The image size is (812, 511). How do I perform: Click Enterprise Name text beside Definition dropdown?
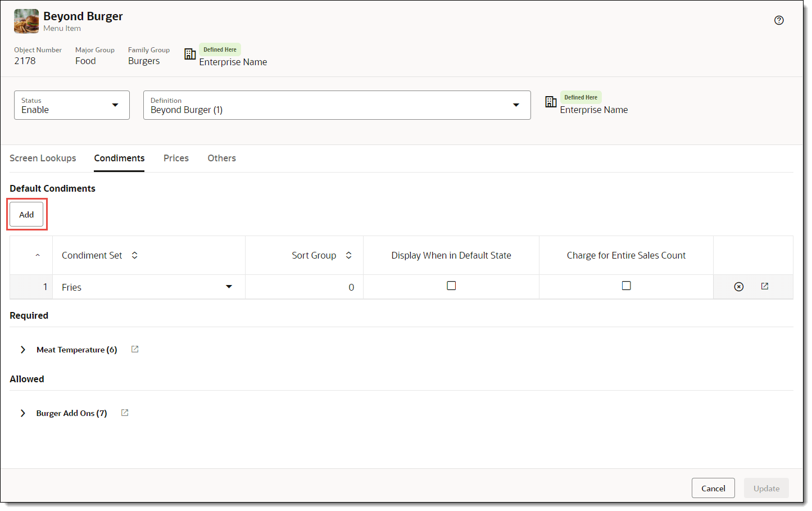[x=594, y=110]
